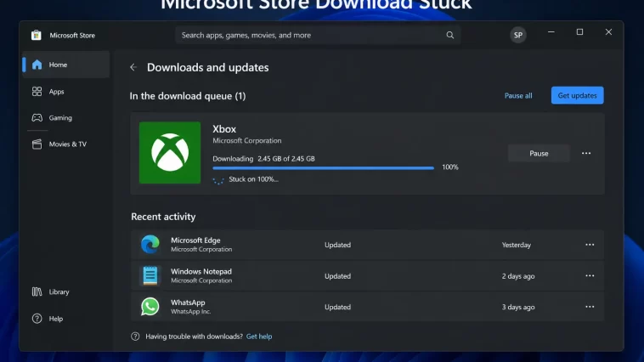Viewport: 644px width, 362px height.
Task: Click 'Updated' status in WhatsApp row
Action: (x=337, y=307)
